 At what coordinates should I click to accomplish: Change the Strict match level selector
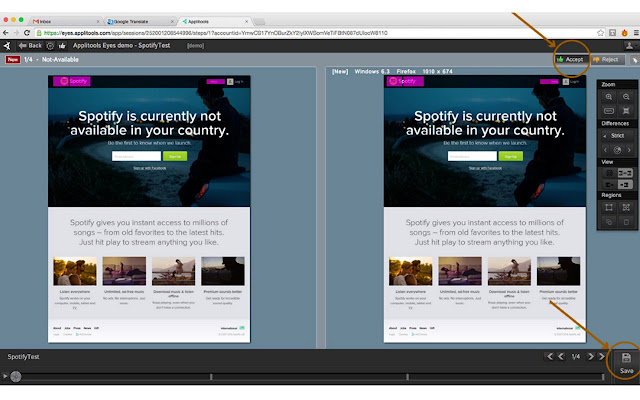click(617, 136)
